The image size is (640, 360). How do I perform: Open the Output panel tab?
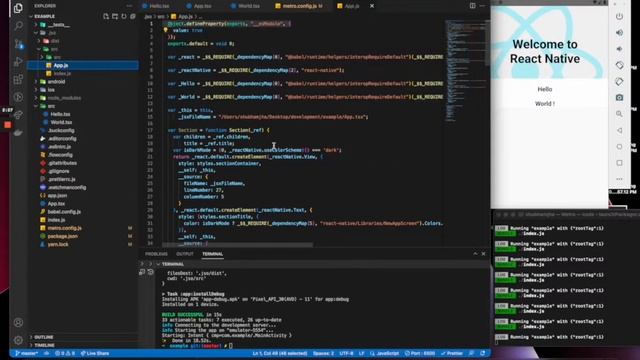[x=184, y=254]
